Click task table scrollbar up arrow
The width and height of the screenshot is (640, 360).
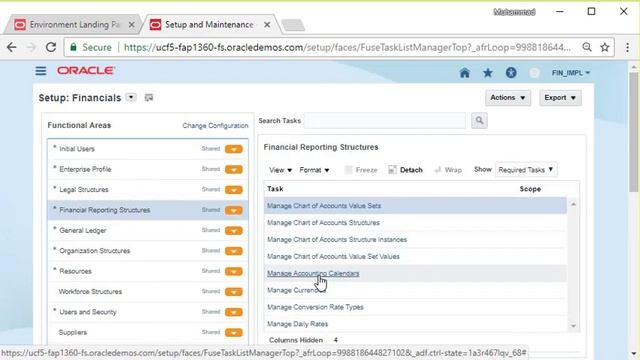pyautogui.click(x=573, y=204)
